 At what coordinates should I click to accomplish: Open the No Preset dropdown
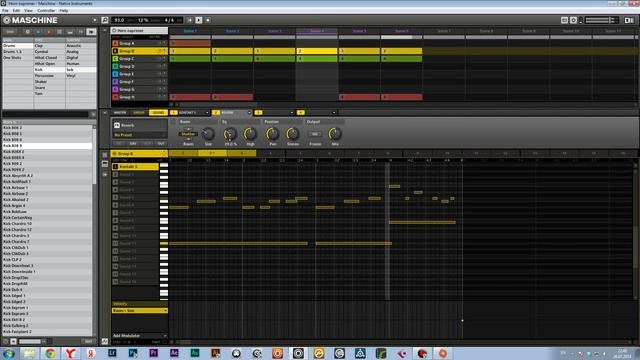click(x=140, y=135)
